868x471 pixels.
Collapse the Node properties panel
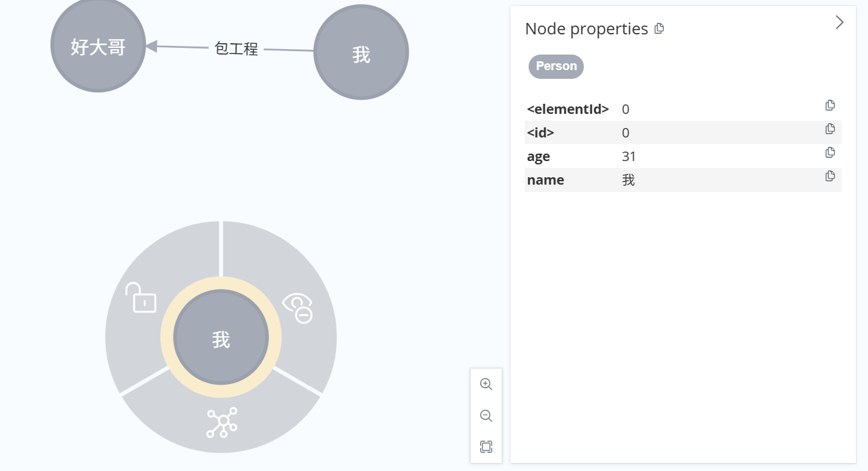[x=839, y=22]
